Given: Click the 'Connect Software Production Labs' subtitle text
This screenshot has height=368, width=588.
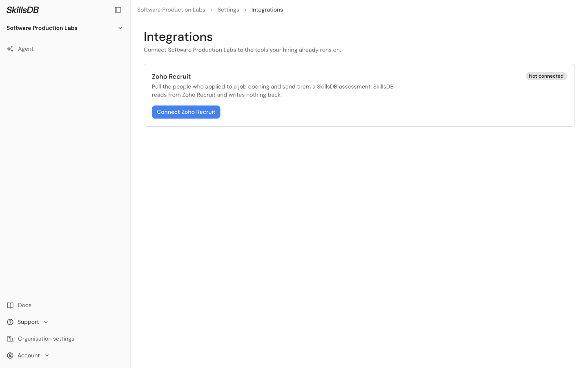Looking at the screenshot, I should 242,50.
